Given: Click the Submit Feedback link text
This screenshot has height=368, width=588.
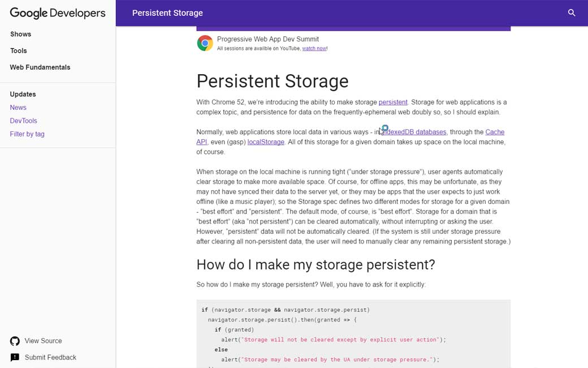Looking at the screenshot, I should click(x=50, y=357).
